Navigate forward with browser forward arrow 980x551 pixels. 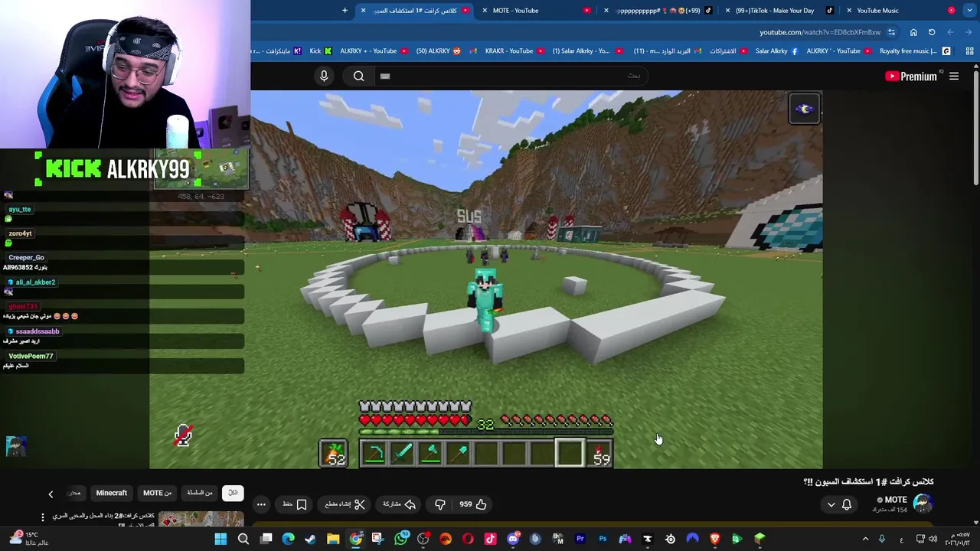click(950, 32)
